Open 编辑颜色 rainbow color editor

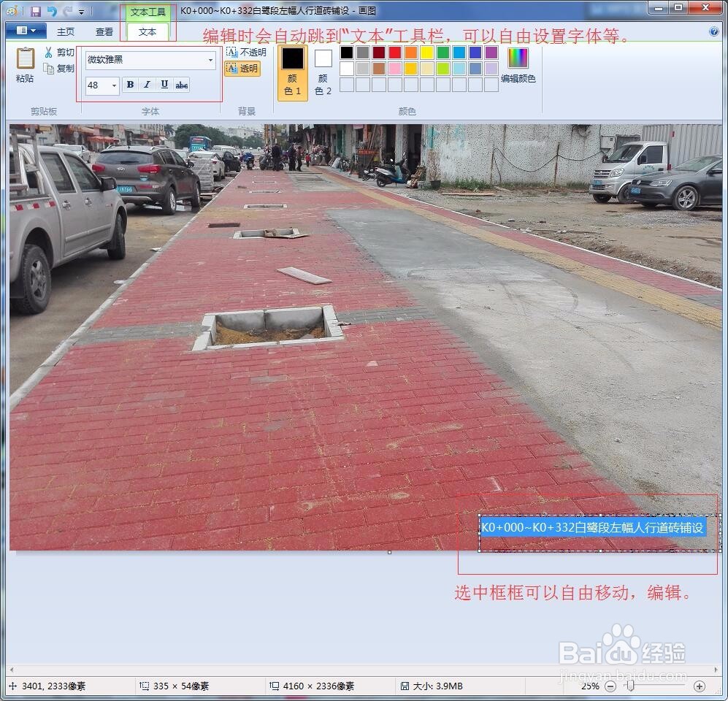518,66
